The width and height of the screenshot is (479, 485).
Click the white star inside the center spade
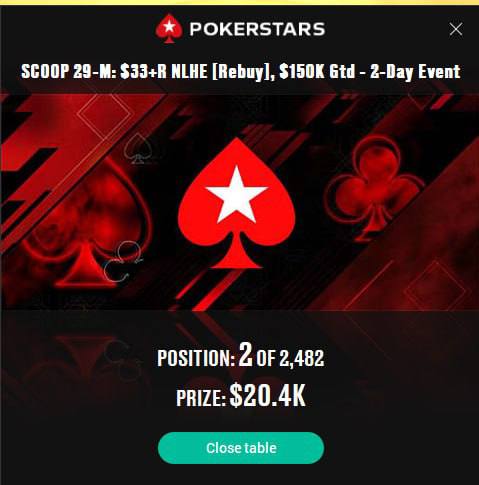coord(236,194)
